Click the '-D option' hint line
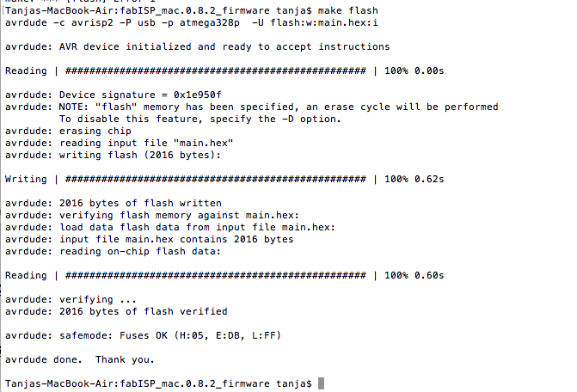This screenshot has height=392, width=577. click(200, 119)
